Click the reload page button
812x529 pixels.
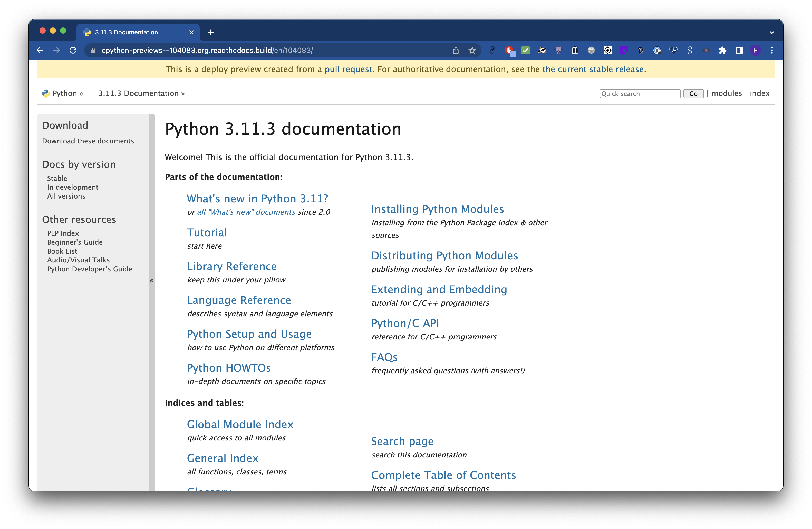point(73,51)
